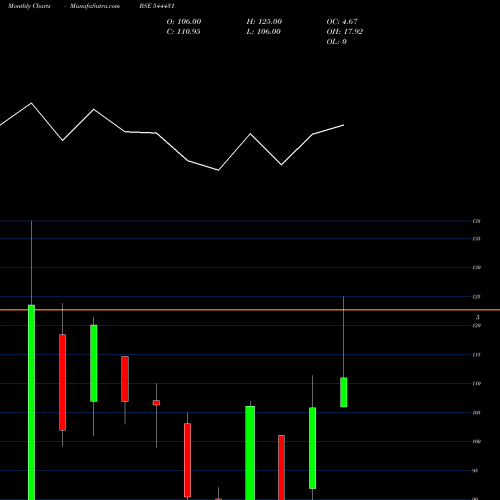
Task: Click the open value 'O: 106.00'
Action: point(184,22)
